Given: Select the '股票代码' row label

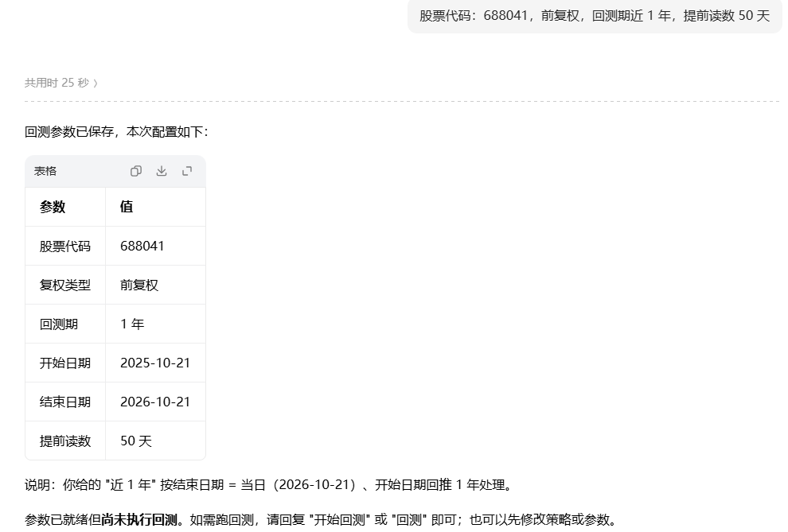Looking at the screenshot, I should pos(65,246).
